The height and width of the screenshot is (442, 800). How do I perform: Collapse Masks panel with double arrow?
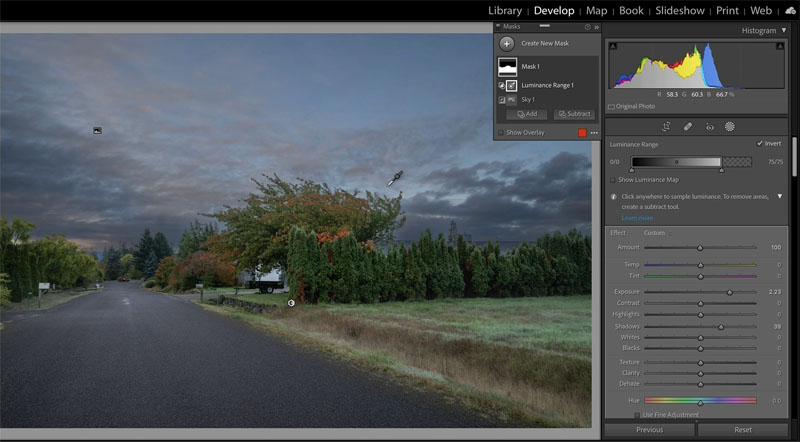(x=596, y=27)
